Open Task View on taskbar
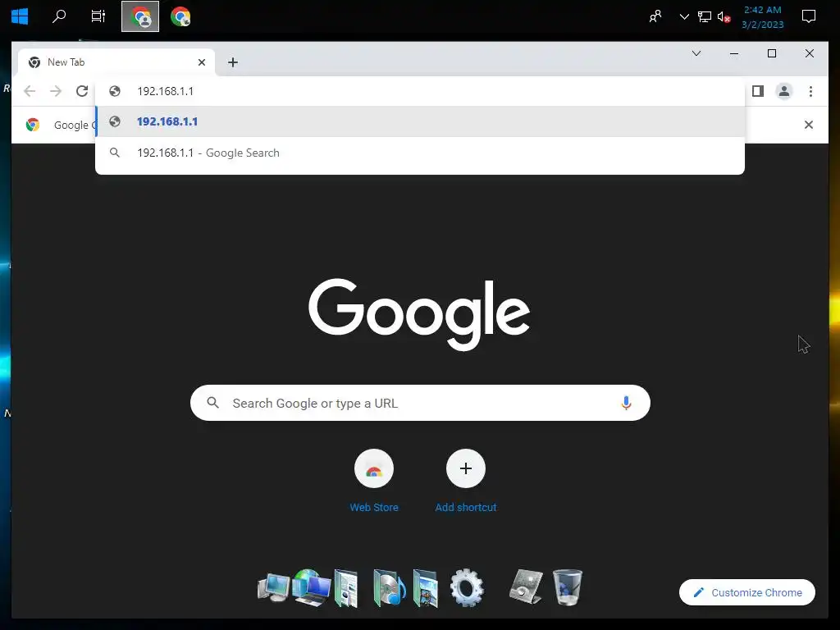 tap(98, 16)
